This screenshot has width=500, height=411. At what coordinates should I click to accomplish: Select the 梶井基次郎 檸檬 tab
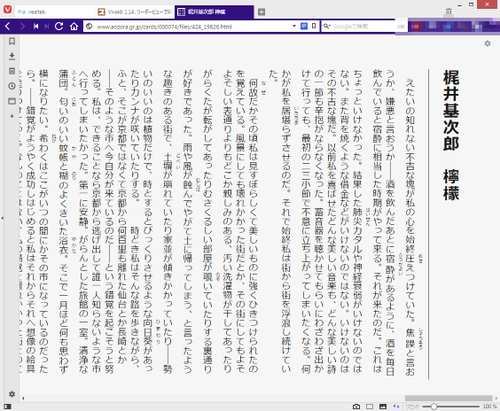(214, 12)
